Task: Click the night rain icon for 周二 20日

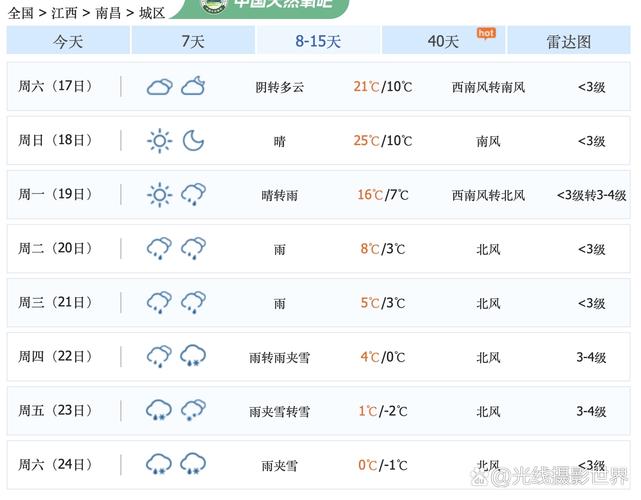Action: pyautogui.click(x=193, y=249)
